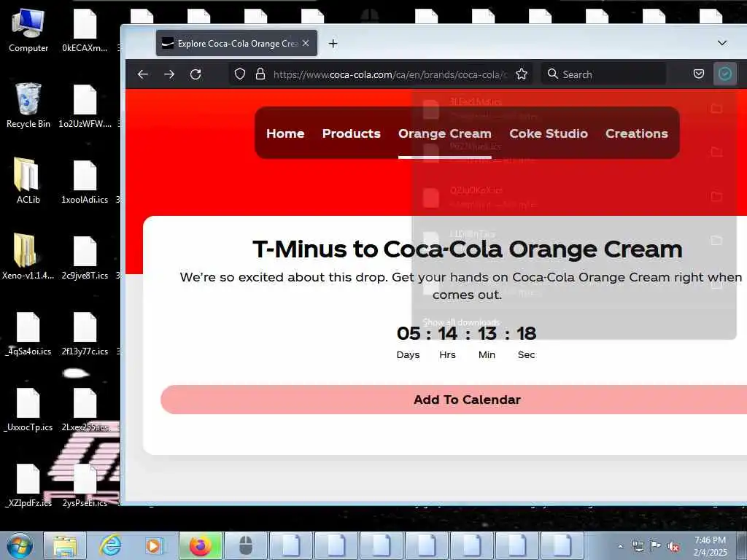The width and height of the screenshot is (747, 560).
Task: Switch to the Explore Coca-Cola Orange Cream tab
Action: (x=237, y=43)
